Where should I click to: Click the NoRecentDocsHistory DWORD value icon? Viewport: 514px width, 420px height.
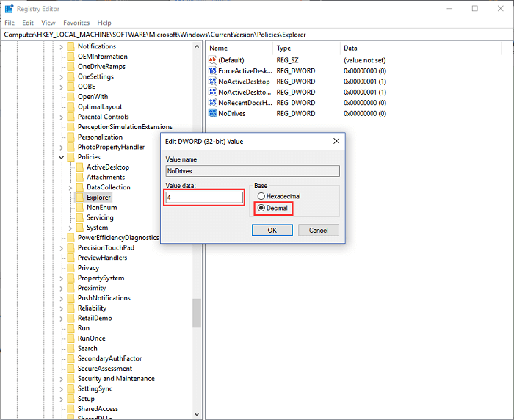213,103
